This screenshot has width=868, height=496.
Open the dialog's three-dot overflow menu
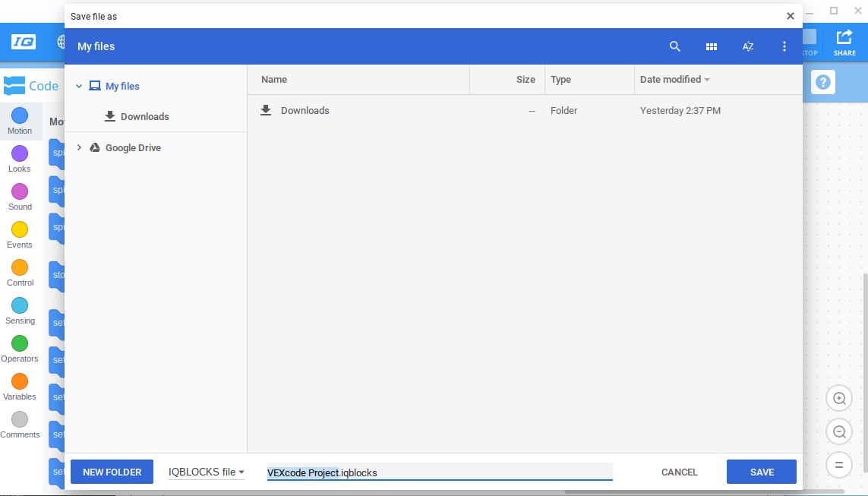click(x=784, y=46)
